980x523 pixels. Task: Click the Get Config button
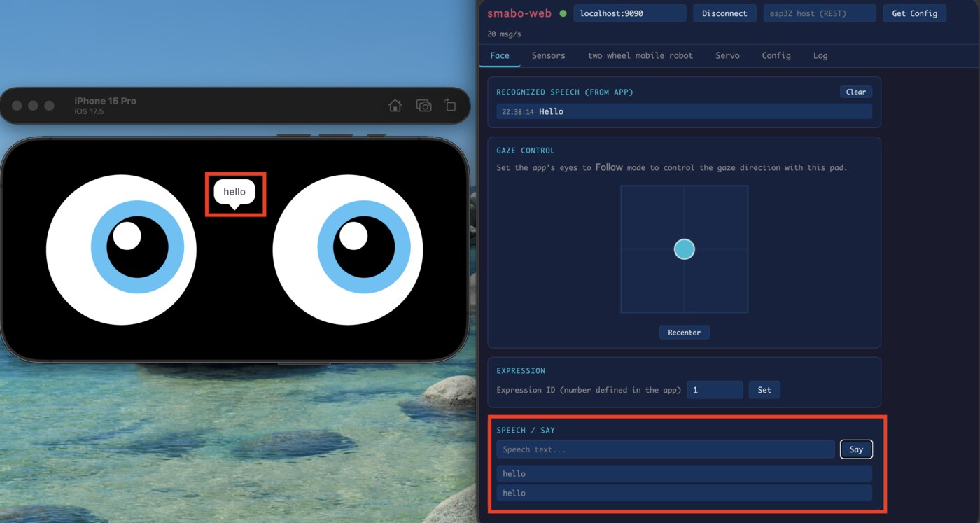click(914, 13)
